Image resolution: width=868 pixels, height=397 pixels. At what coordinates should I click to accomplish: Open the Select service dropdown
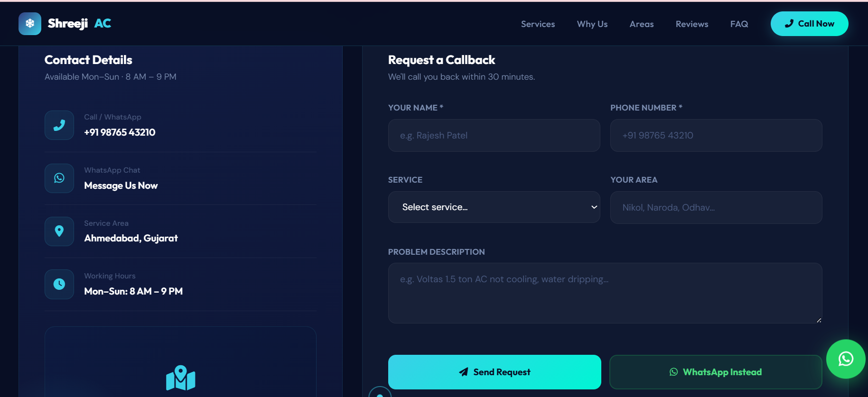[494, 207]
